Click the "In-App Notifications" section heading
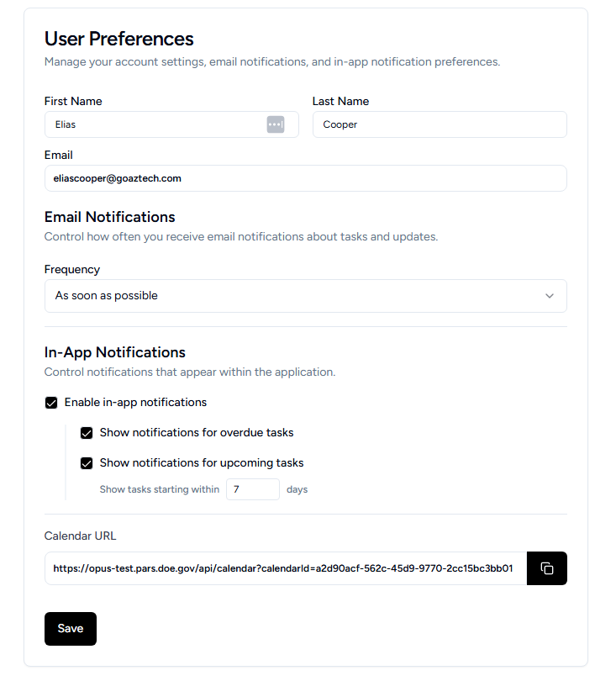The width and height of the screenshot is (616, 681). (x=114, y=352)
